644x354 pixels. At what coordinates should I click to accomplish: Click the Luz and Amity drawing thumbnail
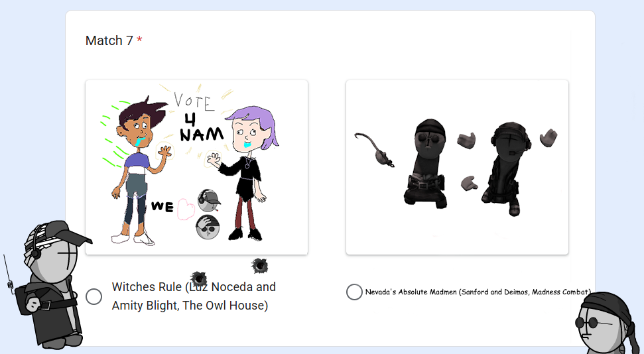197,167
